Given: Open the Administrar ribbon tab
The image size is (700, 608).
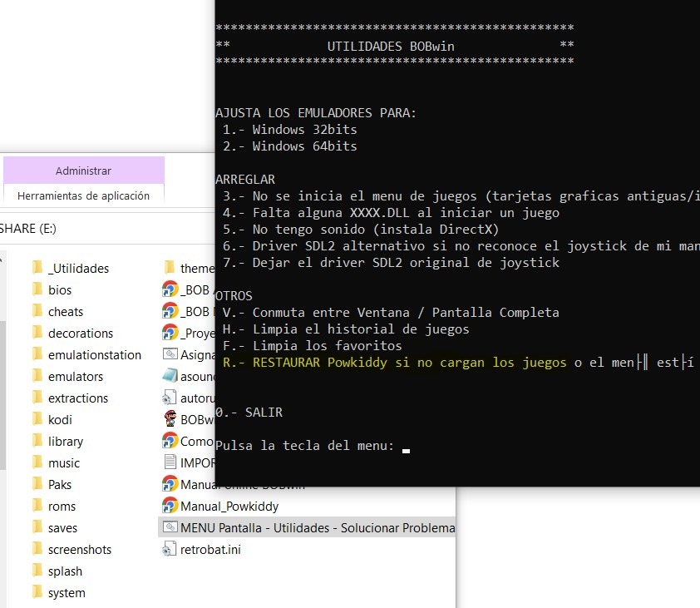Looking at the screenshot, I should point(83,171).
